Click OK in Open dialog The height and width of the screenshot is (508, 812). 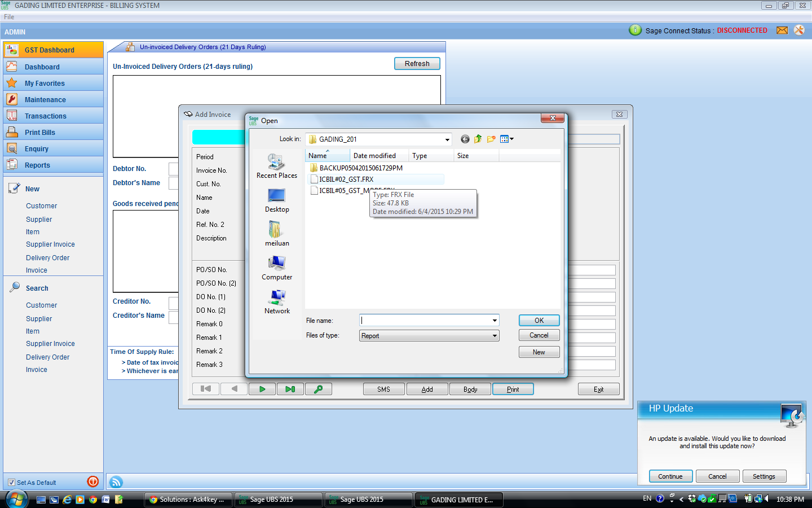(x=539, y=321)
